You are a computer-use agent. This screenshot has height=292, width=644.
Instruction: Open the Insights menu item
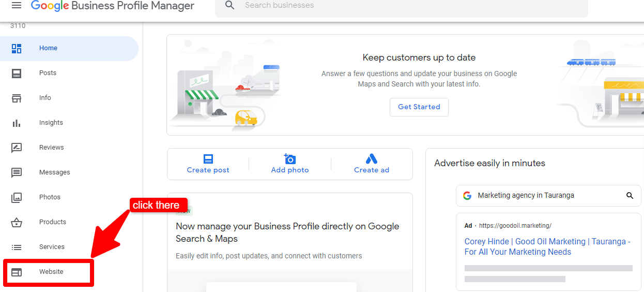[69, 123]
